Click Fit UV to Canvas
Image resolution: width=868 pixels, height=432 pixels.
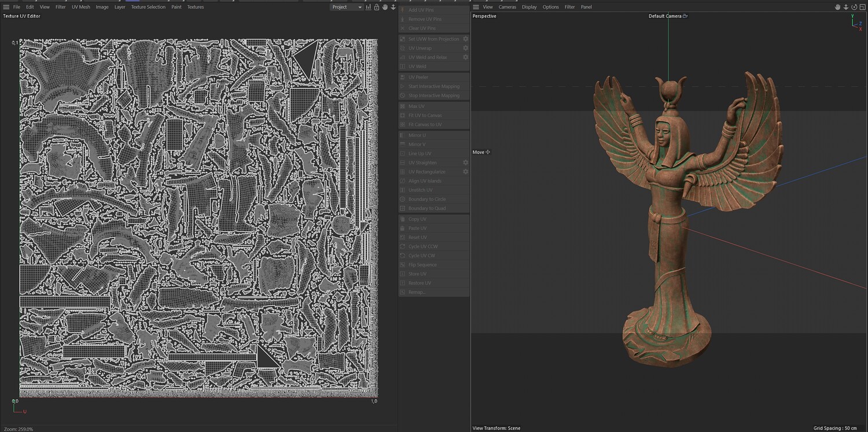[425, 115]
